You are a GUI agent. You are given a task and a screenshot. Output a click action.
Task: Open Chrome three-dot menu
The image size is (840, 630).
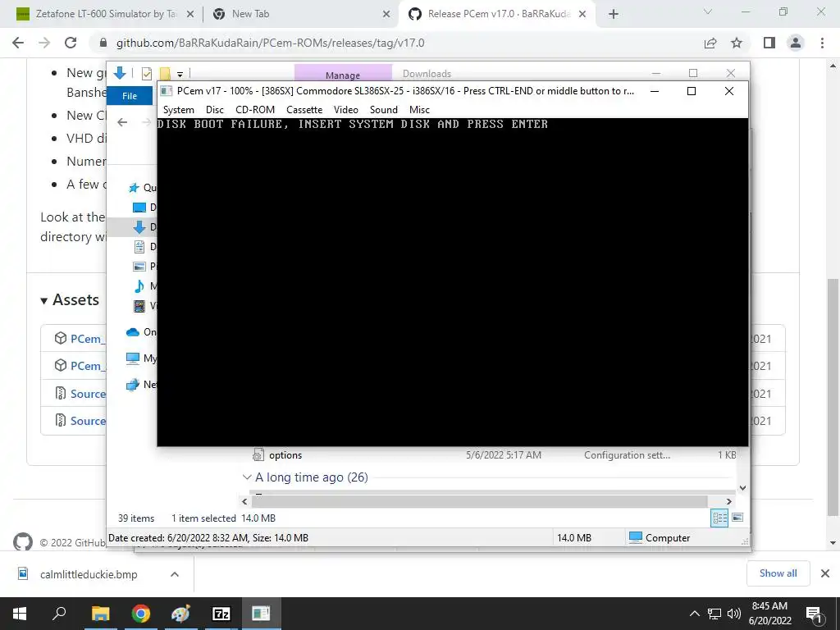click(822, 43)
